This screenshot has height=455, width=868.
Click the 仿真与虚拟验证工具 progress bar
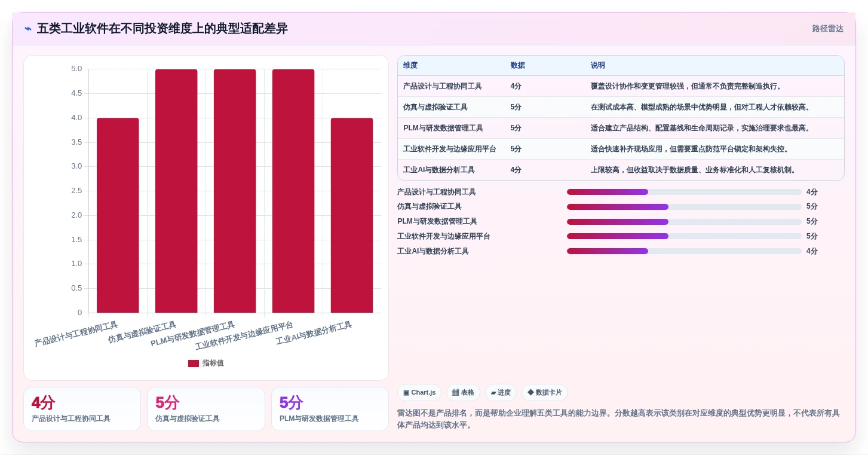click(x=684, y=207)
